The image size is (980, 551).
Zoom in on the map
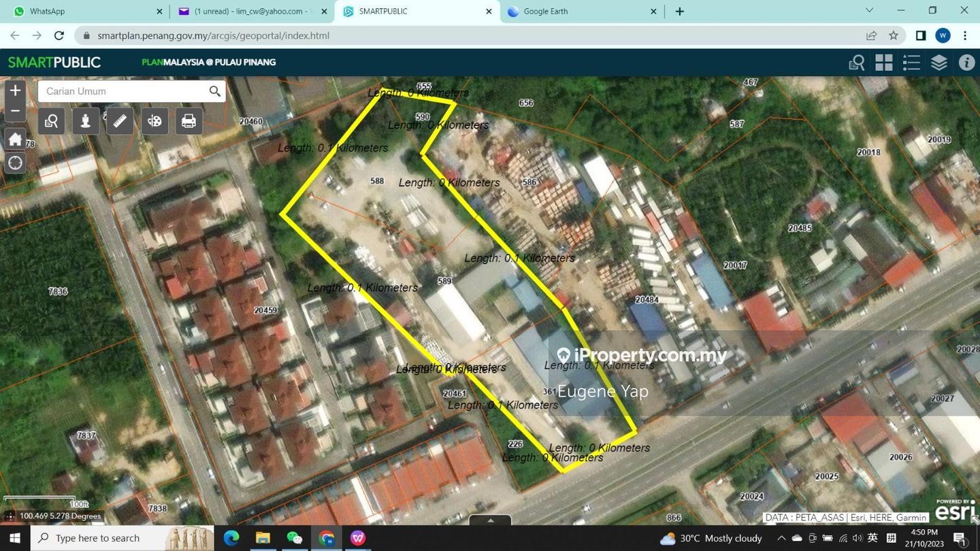click(15, 90)
